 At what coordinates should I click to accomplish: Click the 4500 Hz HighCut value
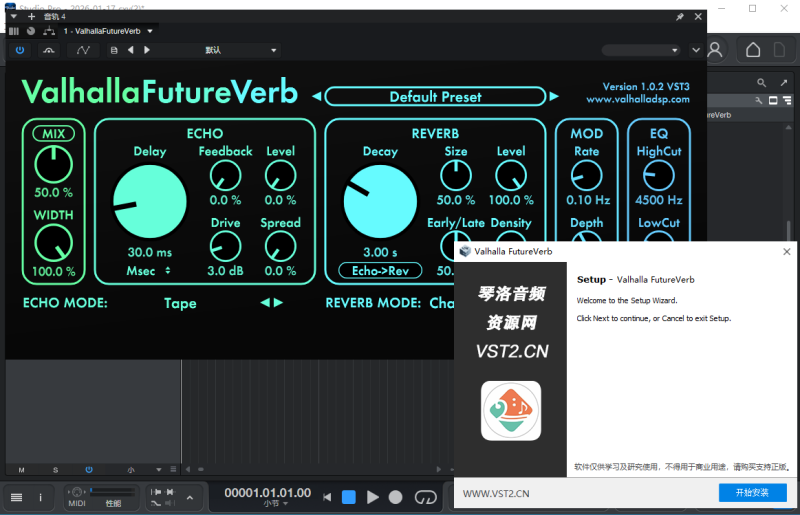[x=659, y=200]
